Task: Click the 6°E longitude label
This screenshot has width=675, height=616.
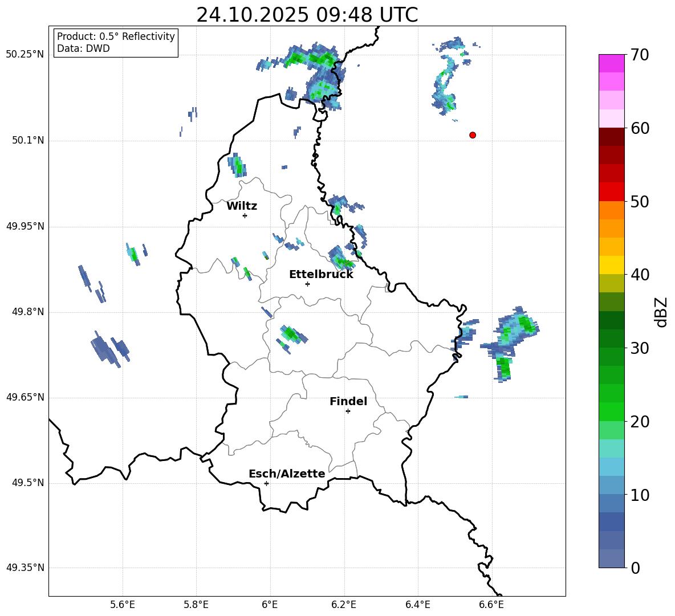Action: coord(270,605)
